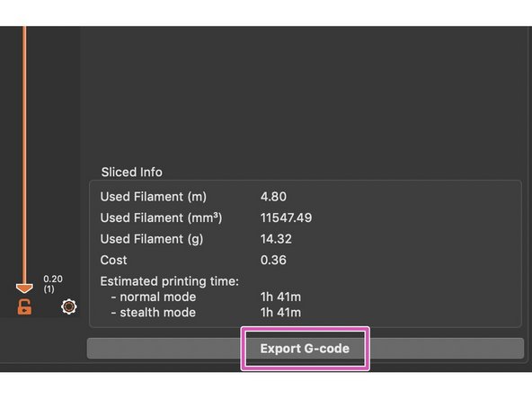Click the vertical orange layer slider track
Screen dimensions: 532x399
[24, 155]
